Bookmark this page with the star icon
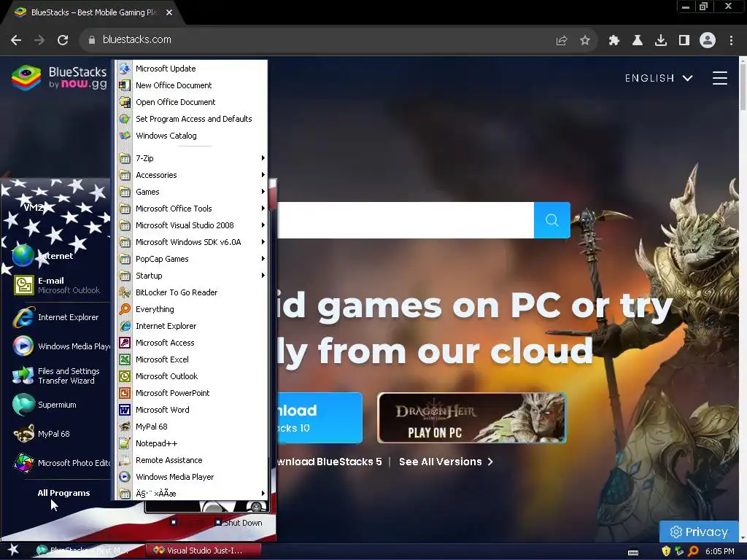The height and width of the screenshot is (560, 747). click(585, 41)
